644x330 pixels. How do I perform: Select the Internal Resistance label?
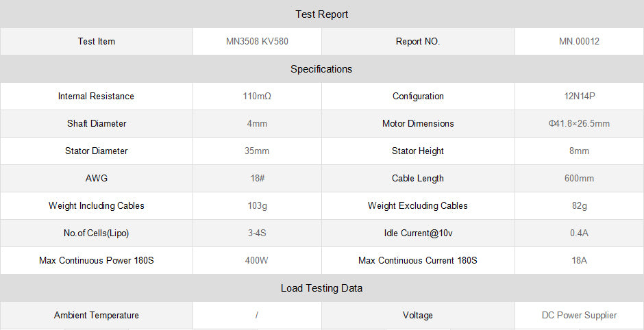coord(96,97)
